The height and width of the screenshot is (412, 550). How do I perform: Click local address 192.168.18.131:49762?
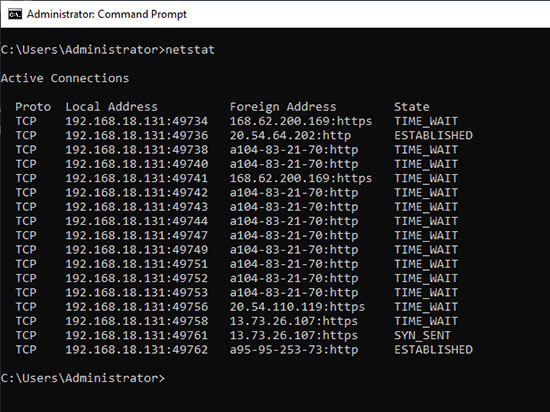(137, 350)
